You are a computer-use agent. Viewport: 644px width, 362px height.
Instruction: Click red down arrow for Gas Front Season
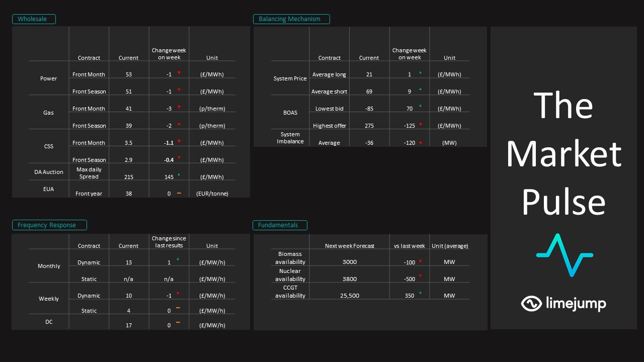[179, 125]
